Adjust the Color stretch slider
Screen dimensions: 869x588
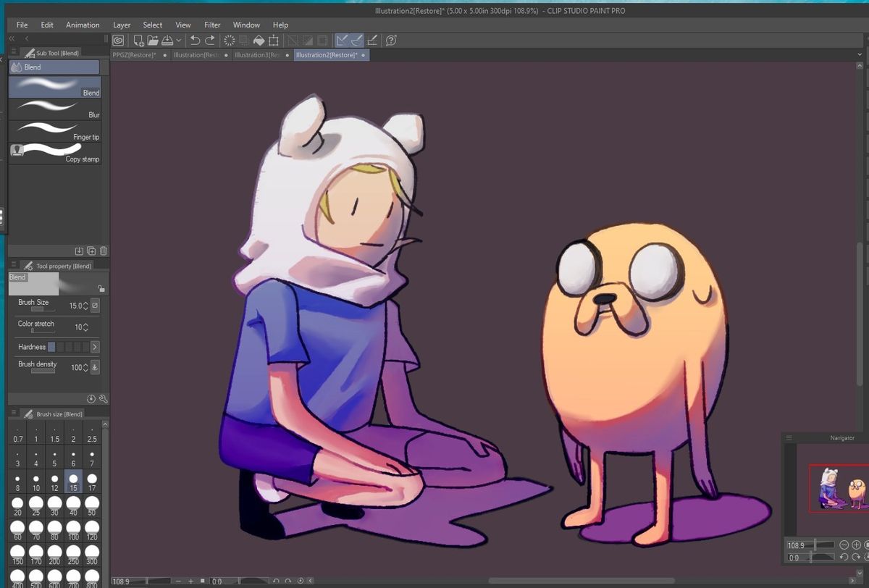tap(43, 330)
